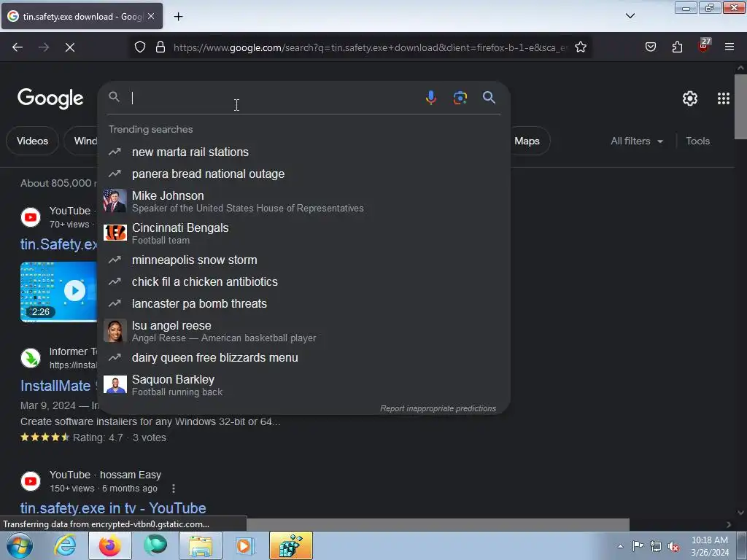747x560 pixels.
Task: Close the tin.safety.exe download tab
Action: [x=151, y=16]
